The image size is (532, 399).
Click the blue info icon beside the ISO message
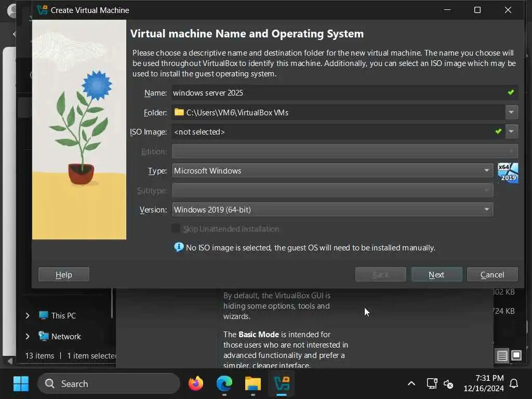tap(179, 247)
